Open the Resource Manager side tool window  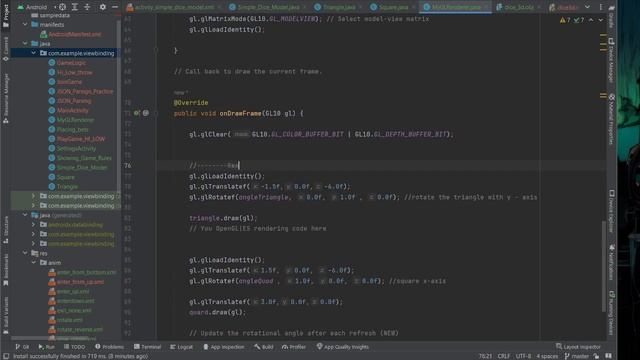coord(6,98)
